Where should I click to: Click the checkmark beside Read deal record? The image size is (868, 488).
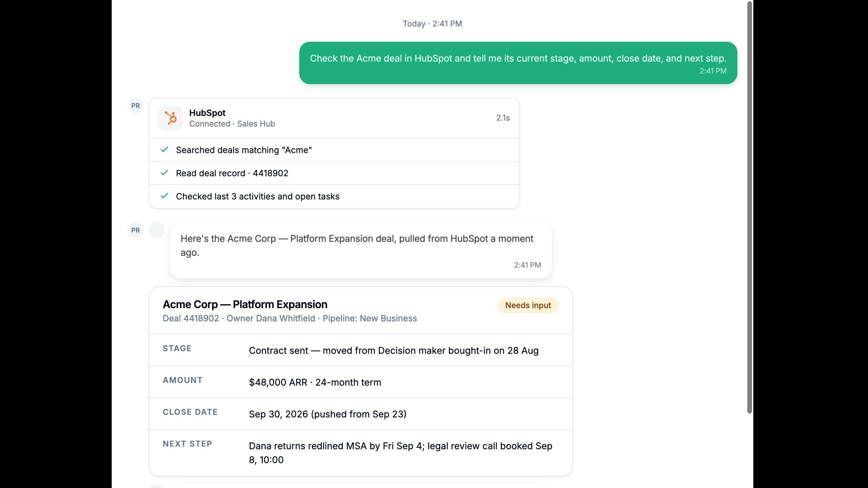pos(164,173)
